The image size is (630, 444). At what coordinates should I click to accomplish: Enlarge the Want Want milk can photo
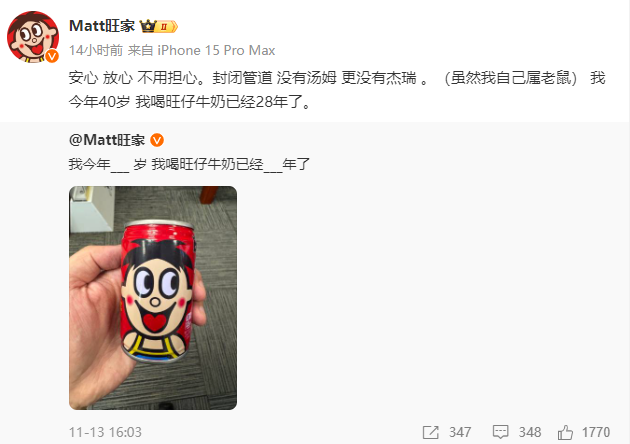pyautogui.click(x=153, y=298)
